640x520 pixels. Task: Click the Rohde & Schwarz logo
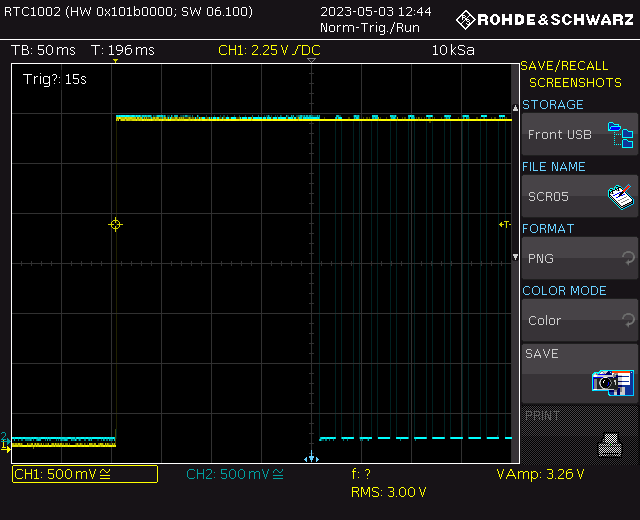544,20
